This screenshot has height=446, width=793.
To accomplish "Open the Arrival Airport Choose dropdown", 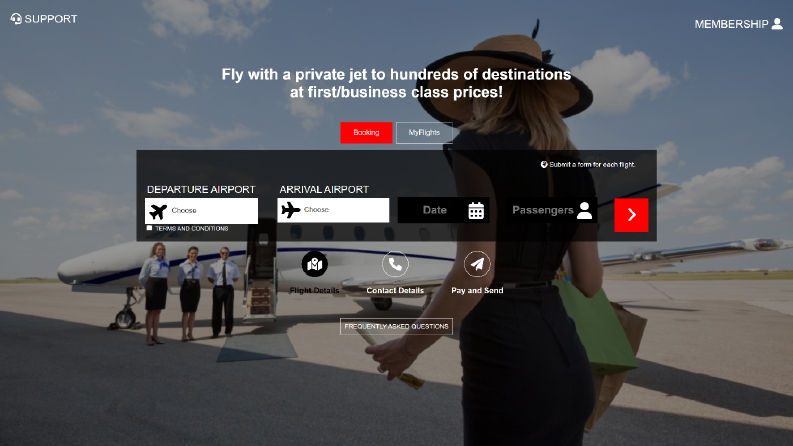I will tap(333, 210).
